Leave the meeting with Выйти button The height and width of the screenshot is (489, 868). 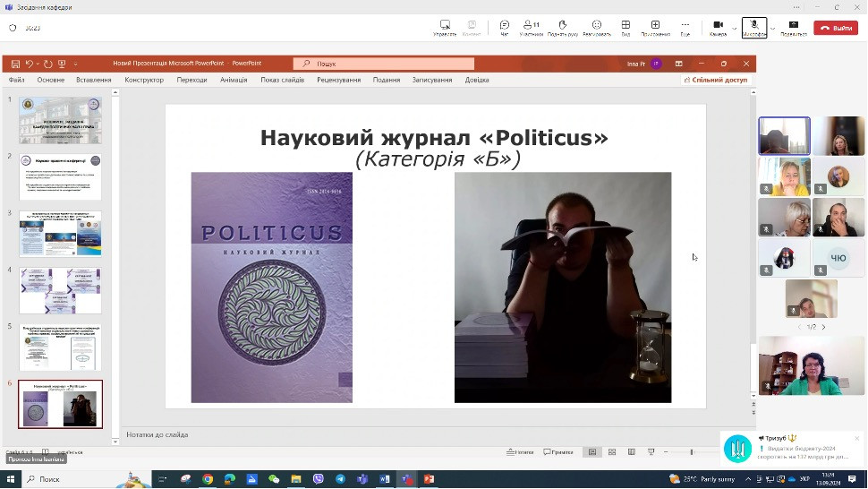coord(836,28)
